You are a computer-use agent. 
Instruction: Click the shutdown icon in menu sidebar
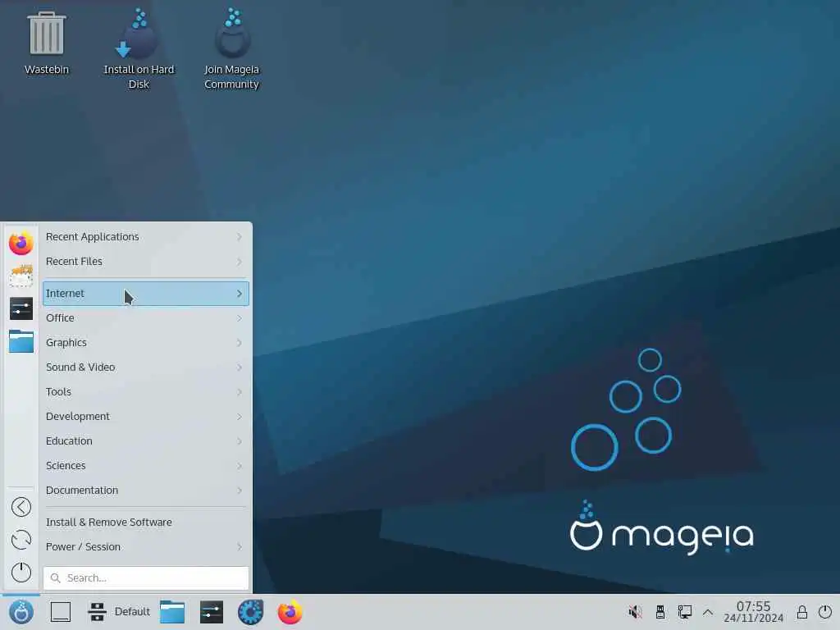[x=21, y=572]
